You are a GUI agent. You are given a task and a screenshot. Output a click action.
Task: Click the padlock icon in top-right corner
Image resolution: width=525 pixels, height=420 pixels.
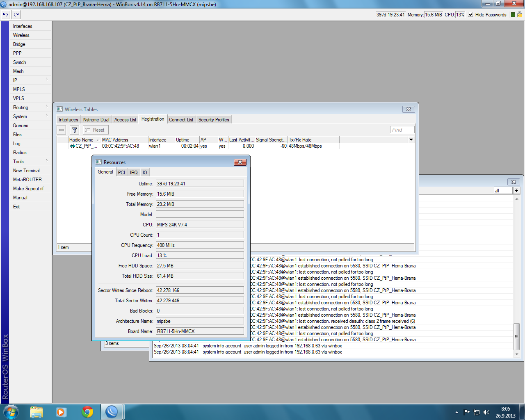(x=520, y=14)
